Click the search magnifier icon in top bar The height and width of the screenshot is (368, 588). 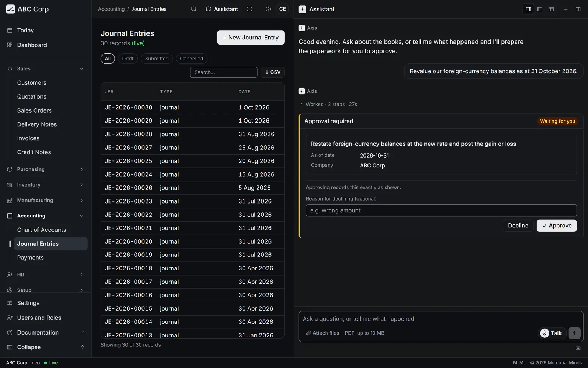click(194, 9)
